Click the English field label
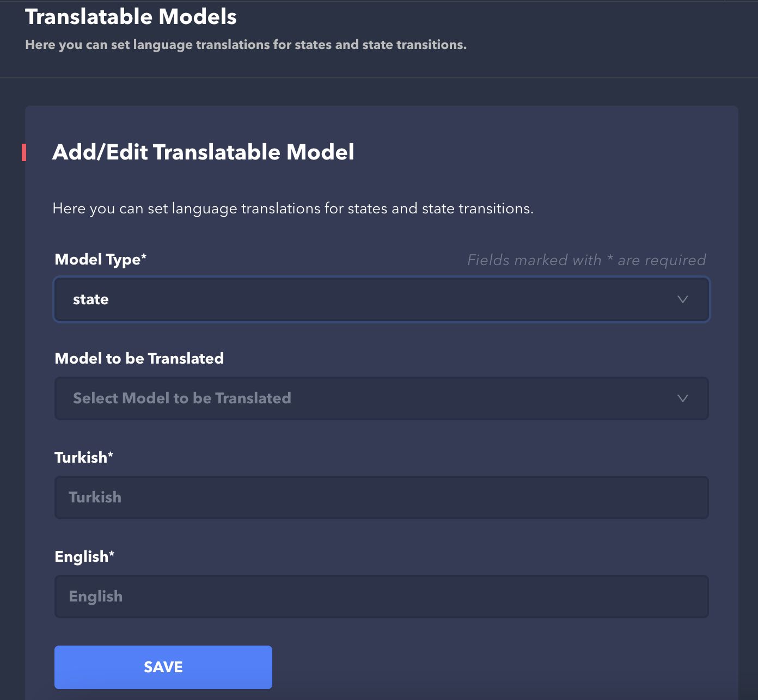The height and width of the screenshot is (700, 758). (x=82, y=557)
